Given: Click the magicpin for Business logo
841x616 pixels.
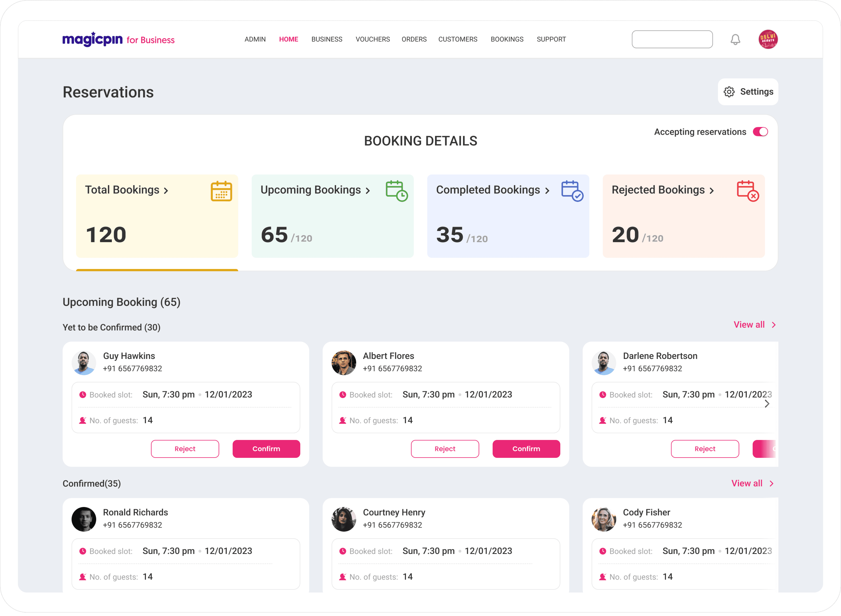Looking at the screenshot, I should pyautogui.click(x=118, y=40).
